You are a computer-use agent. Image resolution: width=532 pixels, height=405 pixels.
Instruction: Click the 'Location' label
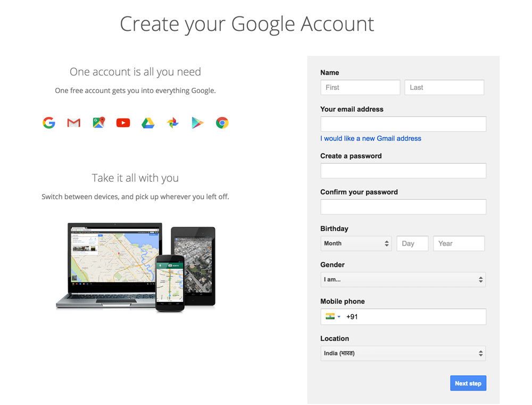[335, 338]
